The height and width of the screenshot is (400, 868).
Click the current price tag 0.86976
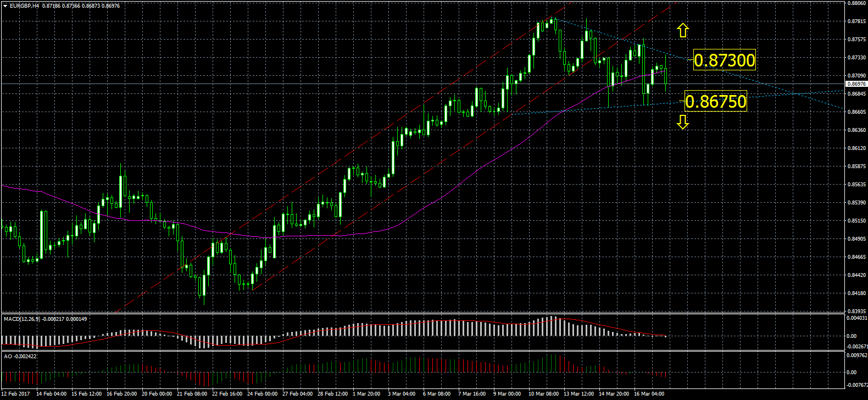point(856,84)
